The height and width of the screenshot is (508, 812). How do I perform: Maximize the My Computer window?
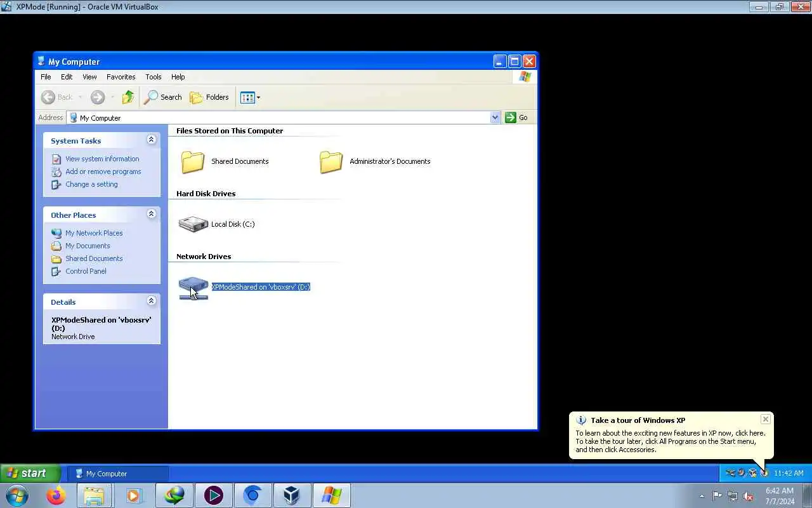click(x=514, y=62)
